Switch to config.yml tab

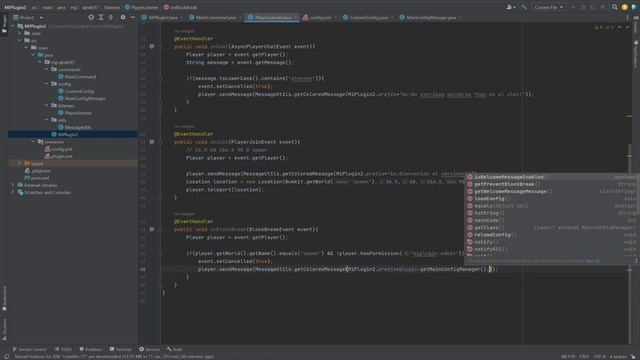(x=320, y=18)
